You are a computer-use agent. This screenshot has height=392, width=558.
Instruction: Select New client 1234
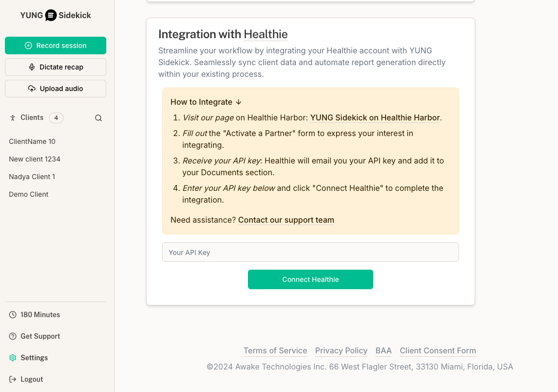pyautogui.click(x=34, y=159)
